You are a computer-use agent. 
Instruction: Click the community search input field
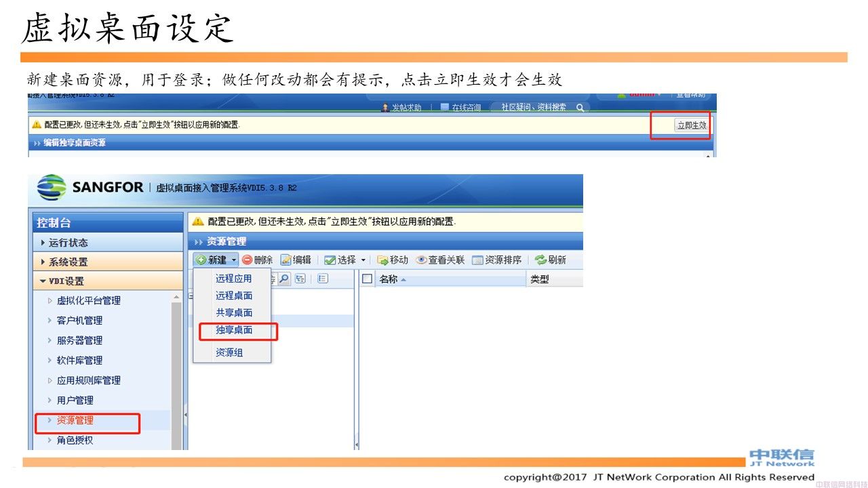coord(534,107)
